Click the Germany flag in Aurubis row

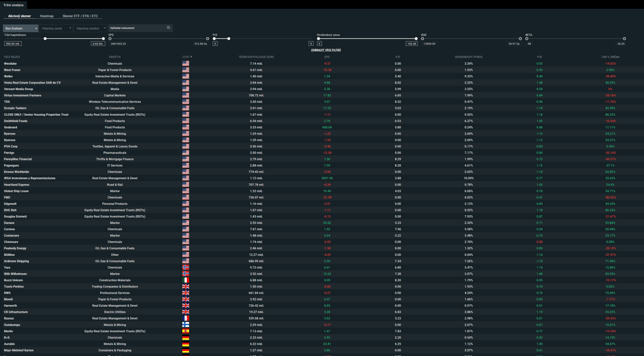tap(186, 344)
